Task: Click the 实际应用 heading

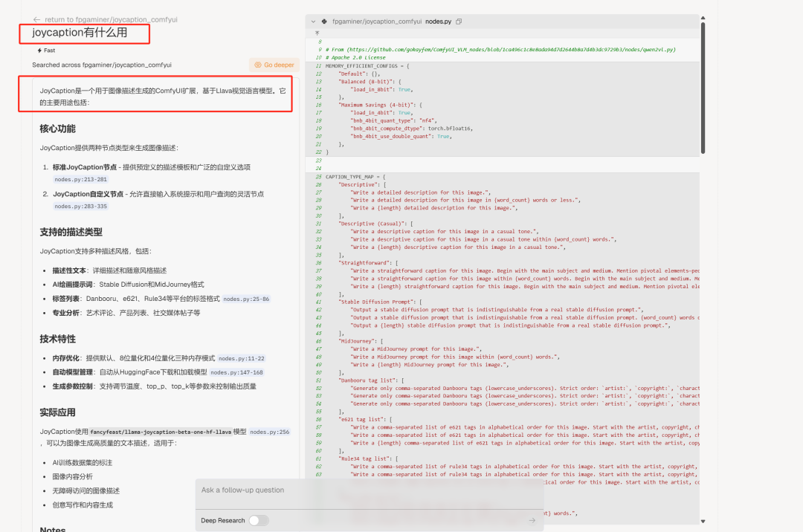Action: [58, 413]
